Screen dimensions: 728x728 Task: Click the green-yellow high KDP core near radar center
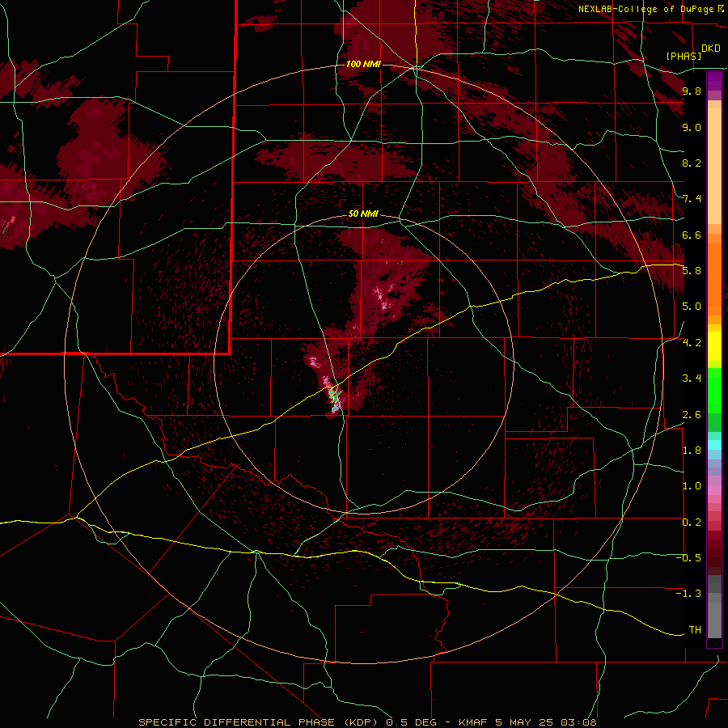[334, 398]
